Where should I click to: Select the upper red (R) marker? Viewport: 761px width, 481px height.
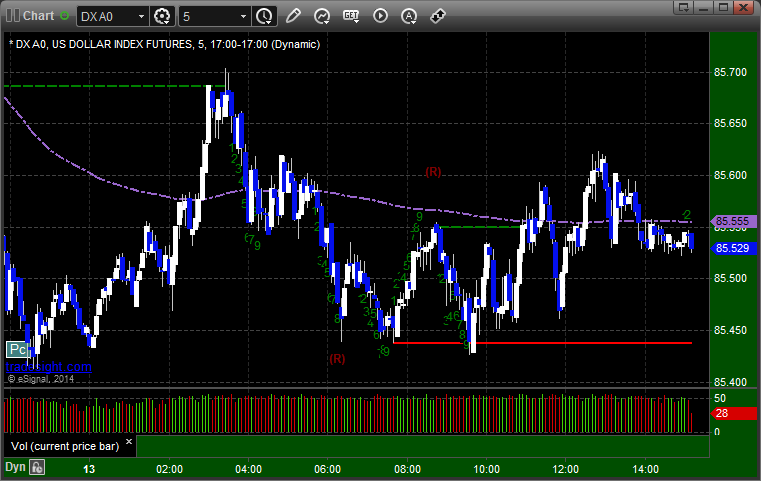click(x=433, y=172)
